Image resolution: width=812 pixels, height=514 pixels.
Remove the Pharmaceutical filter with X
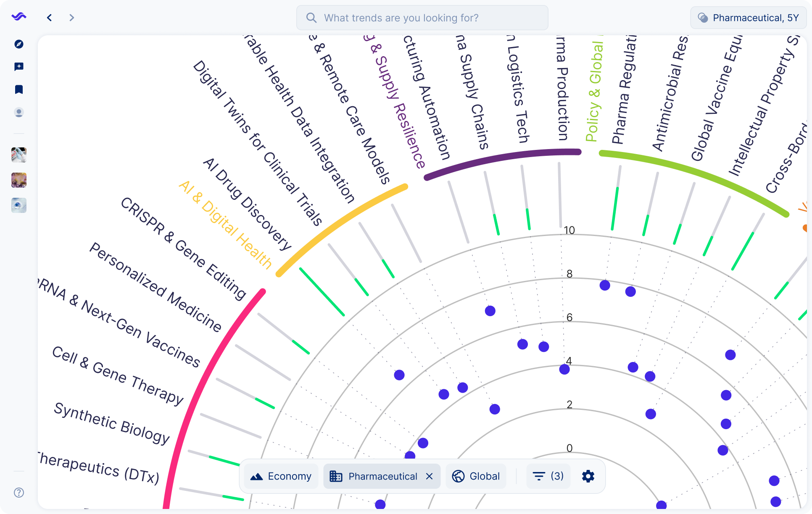point(429,476)
